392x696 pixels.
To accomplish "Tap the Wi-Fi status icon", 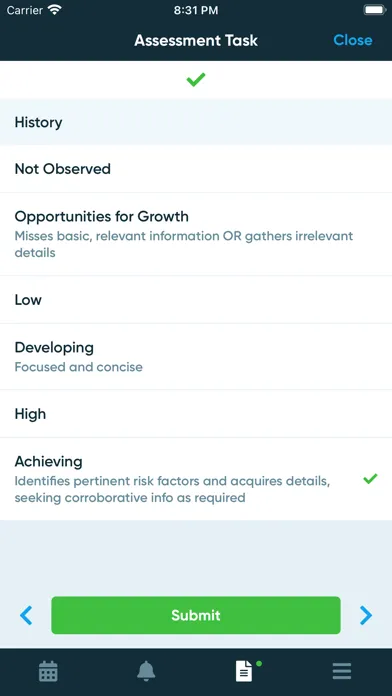I will point(55,10).
